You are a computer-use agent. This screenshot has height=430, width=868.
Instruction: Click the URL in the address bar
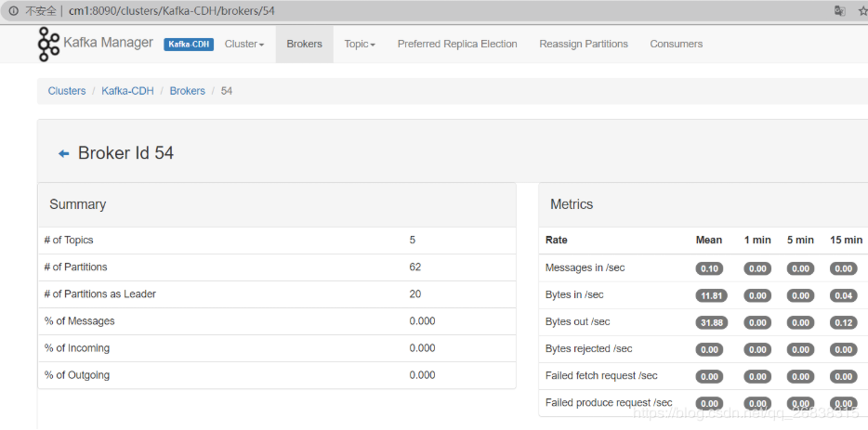pos(172,11)
